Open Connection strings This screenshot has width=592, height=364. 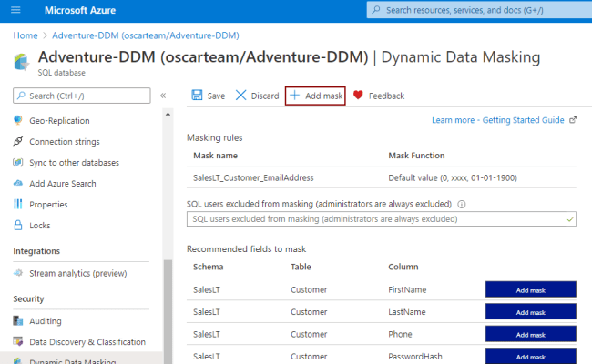coord(65,142)
